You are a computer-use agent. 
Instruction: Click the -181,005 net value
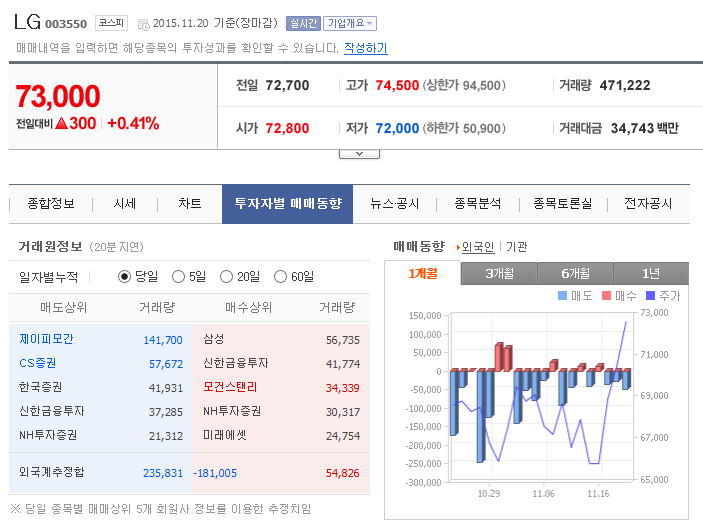(x=215, y=473)
